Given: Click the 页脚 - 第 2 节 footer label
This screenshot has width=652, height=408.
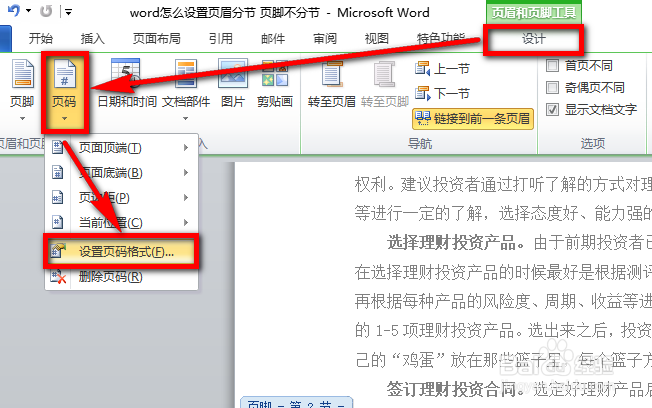Looking at the screenshot, I should [x=296, y=403].
